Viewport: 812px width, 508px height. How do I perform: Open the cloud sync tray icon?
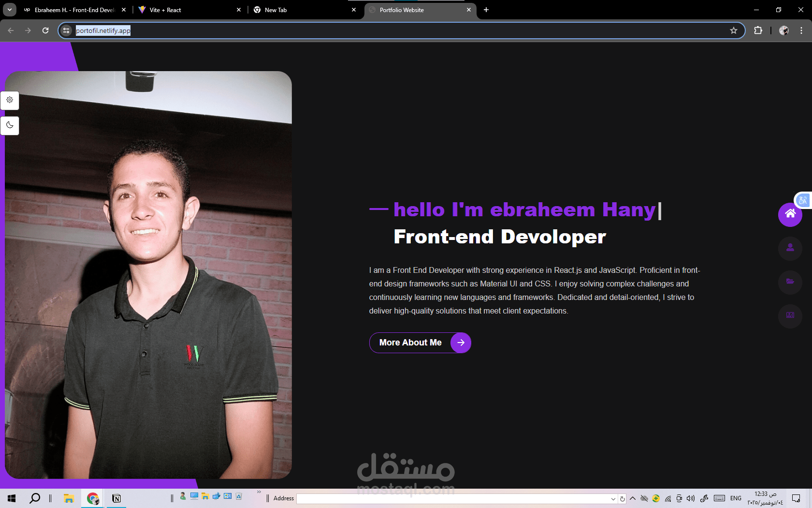click(644, 498)
